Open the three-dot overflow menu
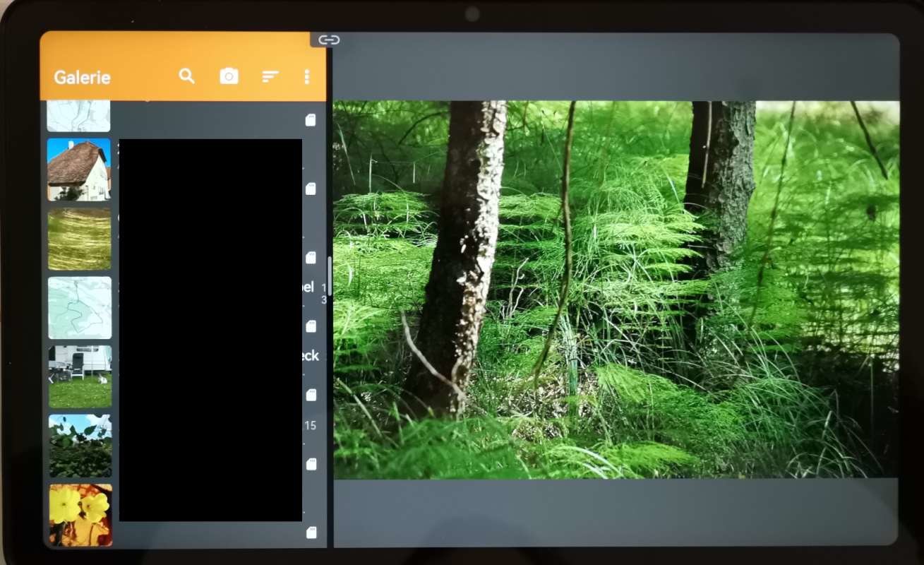The height and width of the screenshot is (565, 924). point(306,76)
